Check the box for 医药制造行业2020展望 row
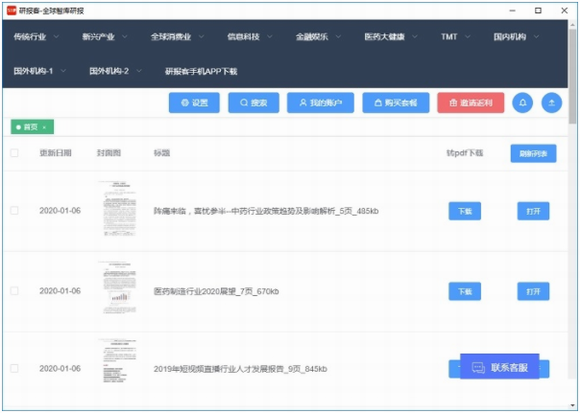Viewport: 580px width, 413px height. pyautogui.click(x=14, y=291)
